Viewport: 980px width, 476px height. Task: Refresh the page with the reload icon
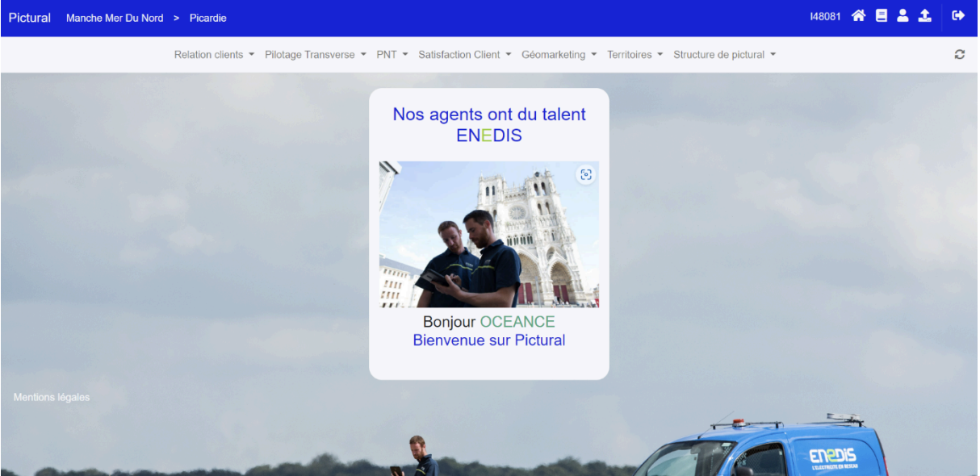(960, 54)
